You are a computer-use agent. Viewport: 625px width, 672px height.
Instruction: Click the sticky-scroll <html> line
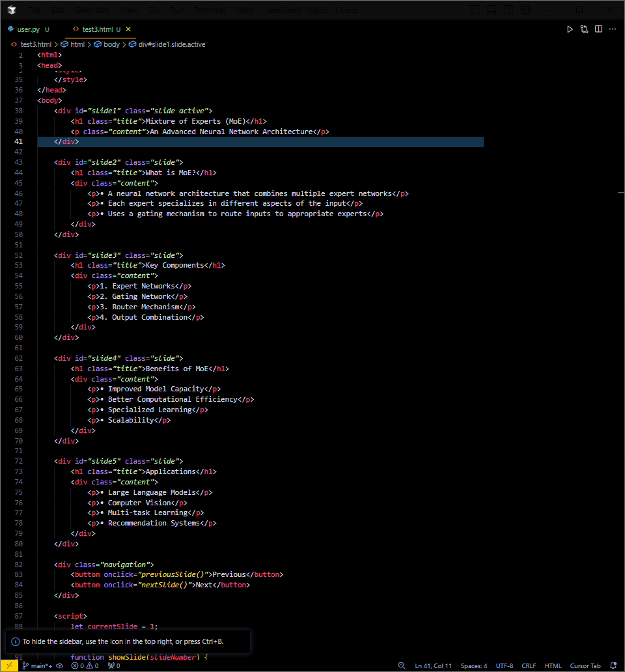(x=49, y=55)
